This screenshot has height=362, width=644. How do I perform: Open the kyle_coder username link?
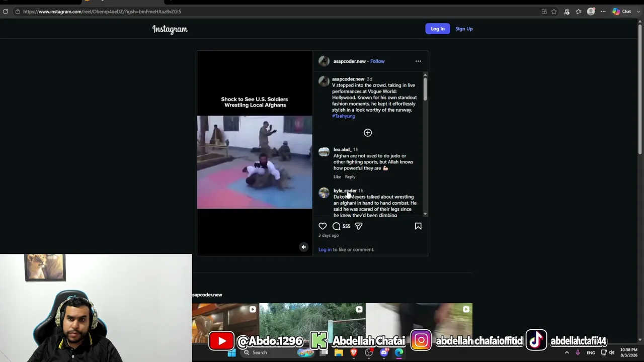point(345,191)
